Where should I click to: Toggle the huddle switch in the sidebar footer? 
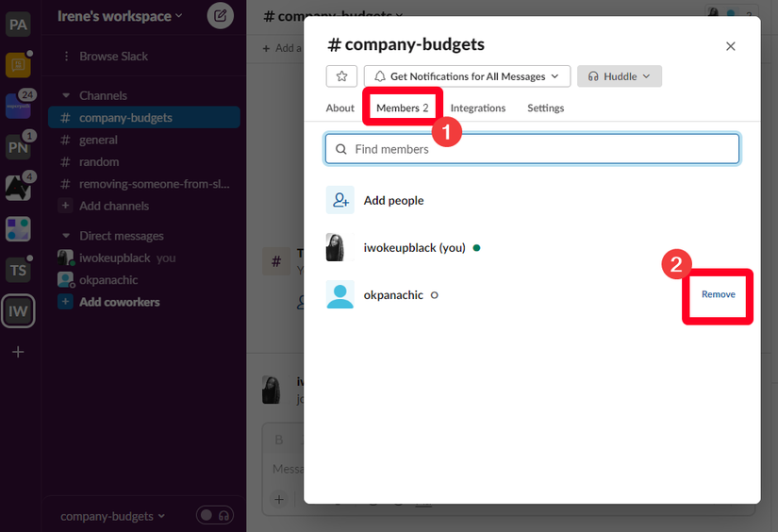click(214, 515)
